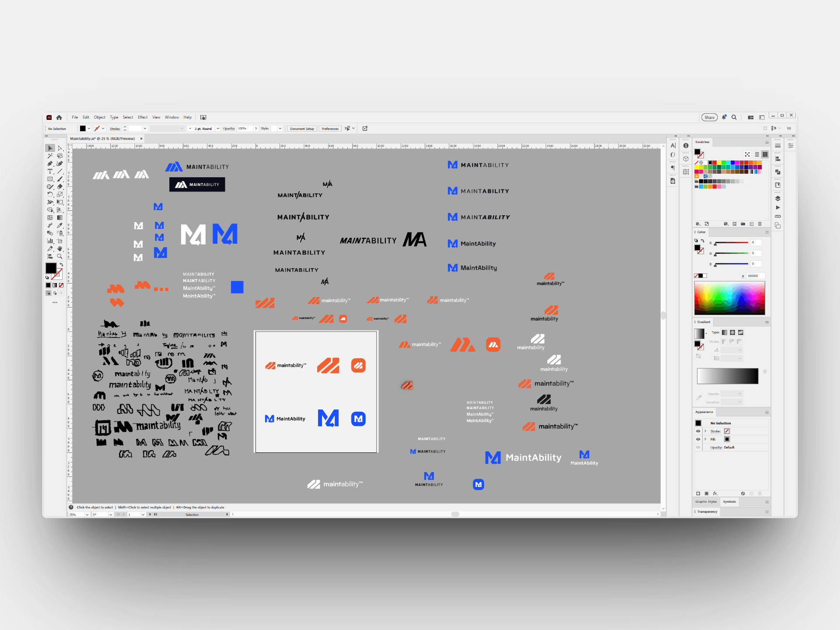Open the zoom level 25% dropdown
The height and width of the screenshot is (630, 840).
point(87,515)
